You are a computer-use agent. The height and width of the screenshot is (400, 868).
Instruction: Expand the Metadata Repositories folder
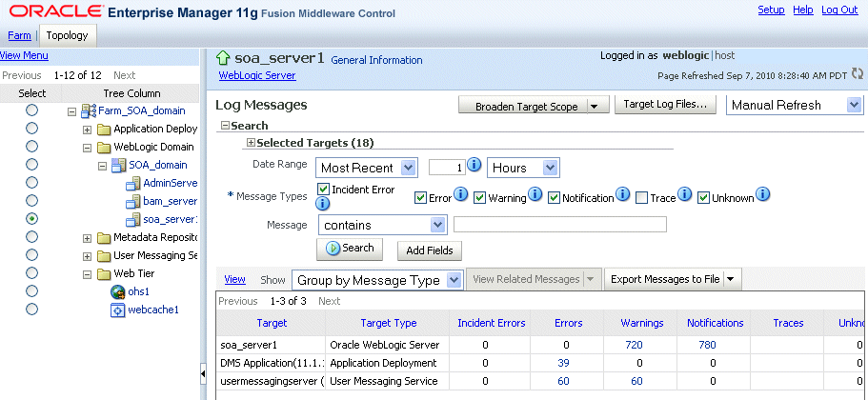click(87, 238)
